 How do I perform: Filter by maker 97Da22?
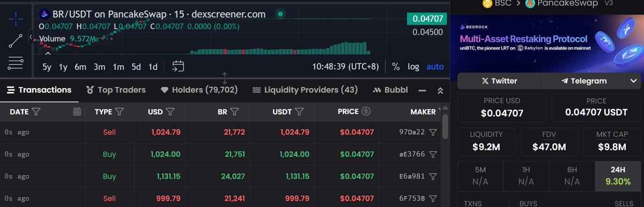433,132
